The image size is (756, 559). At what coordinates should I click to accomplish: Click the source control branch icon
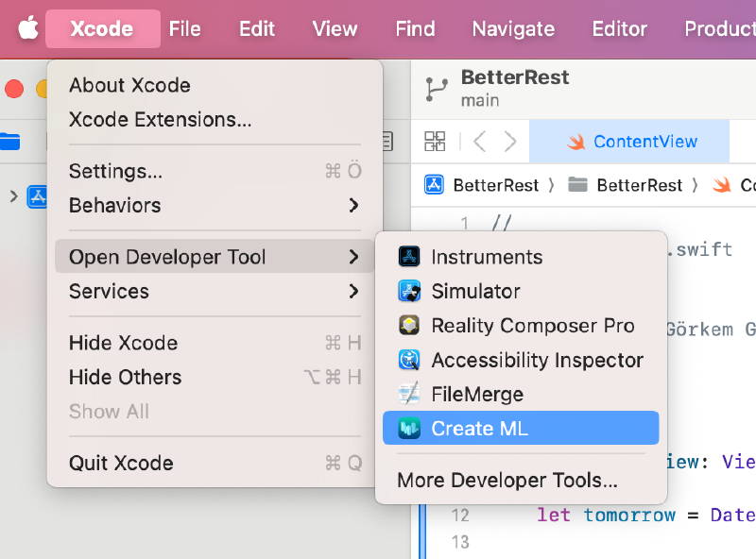(437, 89)
